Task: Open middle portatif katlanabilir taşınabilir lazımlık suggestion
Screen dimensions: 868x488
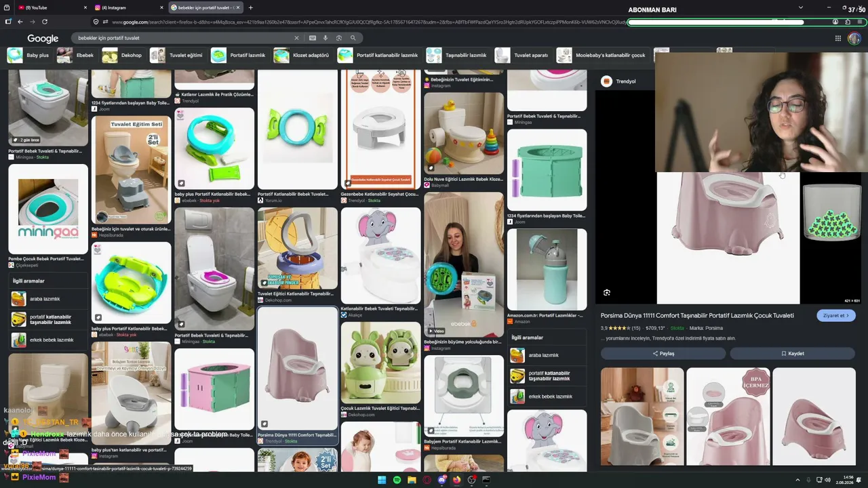Action: click(547, 376)
